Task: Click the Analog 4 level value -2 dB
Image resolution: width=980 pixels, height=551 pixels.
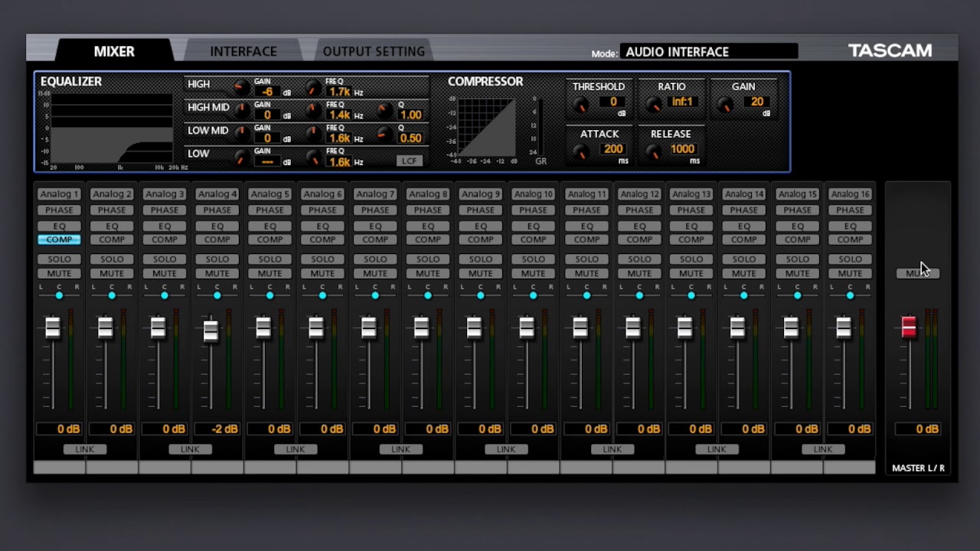Action: (217, 429)
